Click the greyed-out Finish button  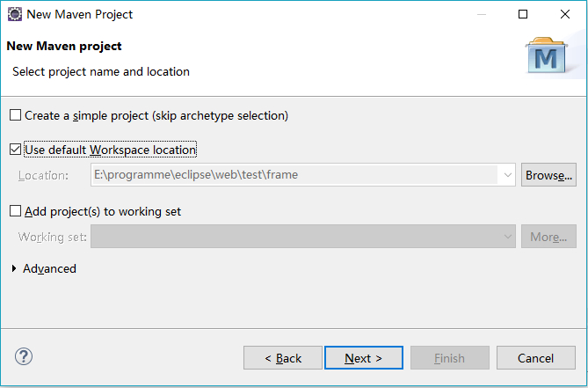pos(450,358)
